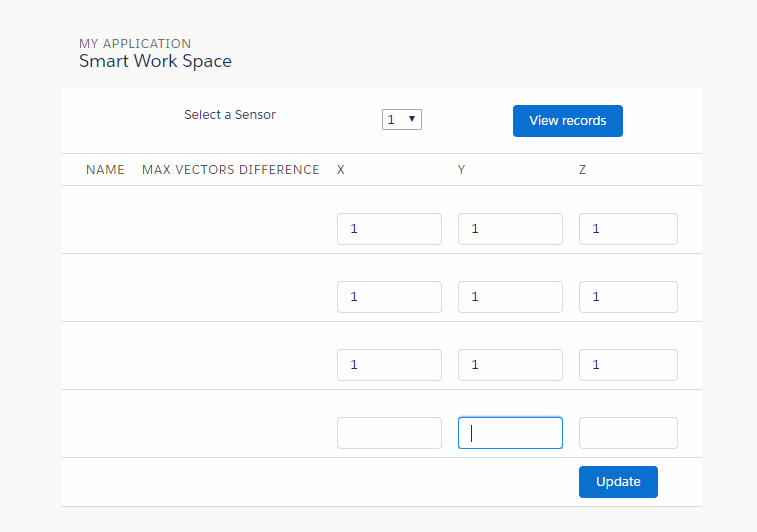Click the Y field in first row

pos(510,229)
